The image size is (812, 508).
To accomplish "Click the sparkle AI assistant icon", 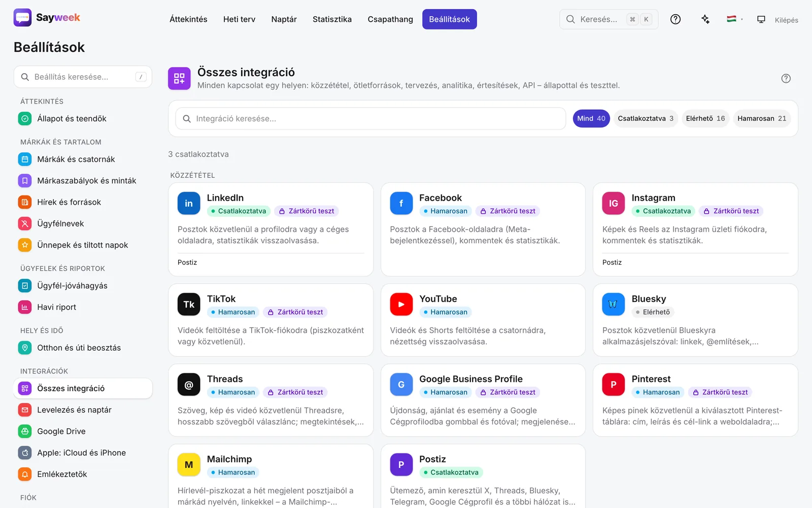I will (705, 19).
